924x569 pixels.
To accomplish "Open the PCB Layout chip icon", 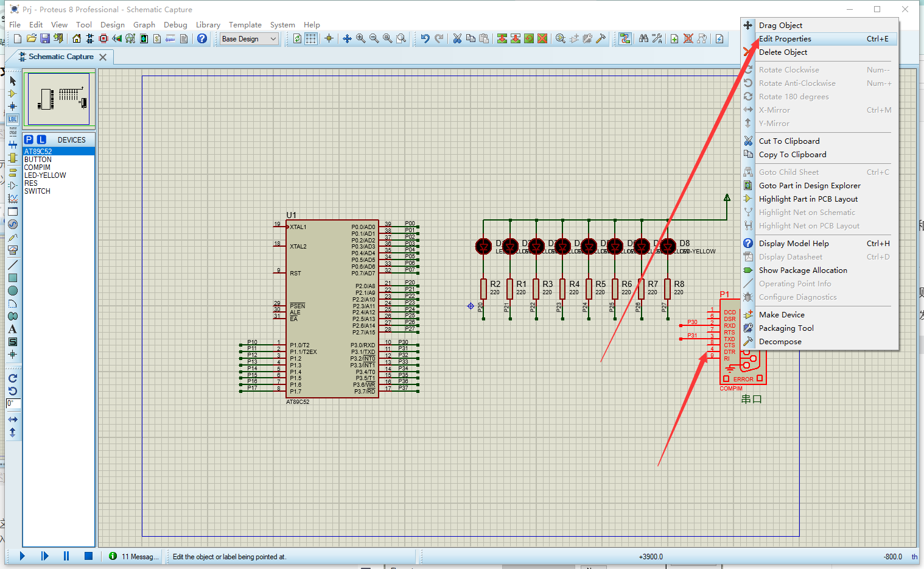I will click(x=103, y=38).
